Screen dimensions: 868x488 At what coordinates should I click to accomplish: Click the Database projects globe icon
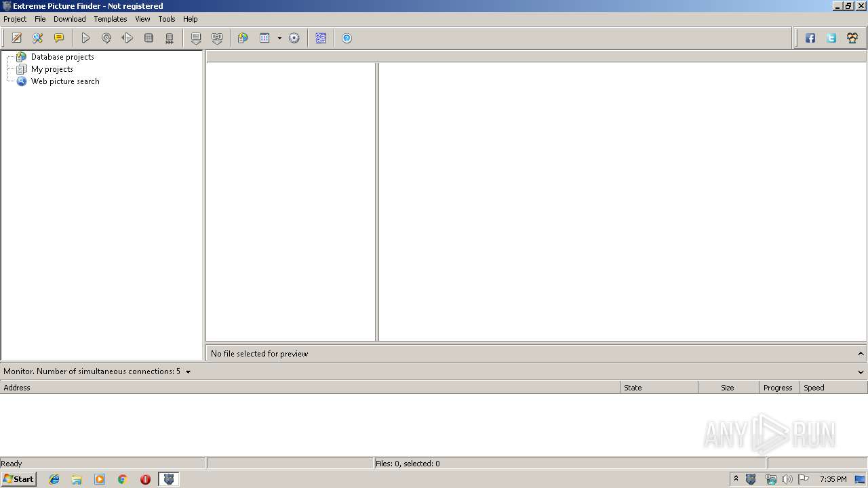click(x=22, y=57)
